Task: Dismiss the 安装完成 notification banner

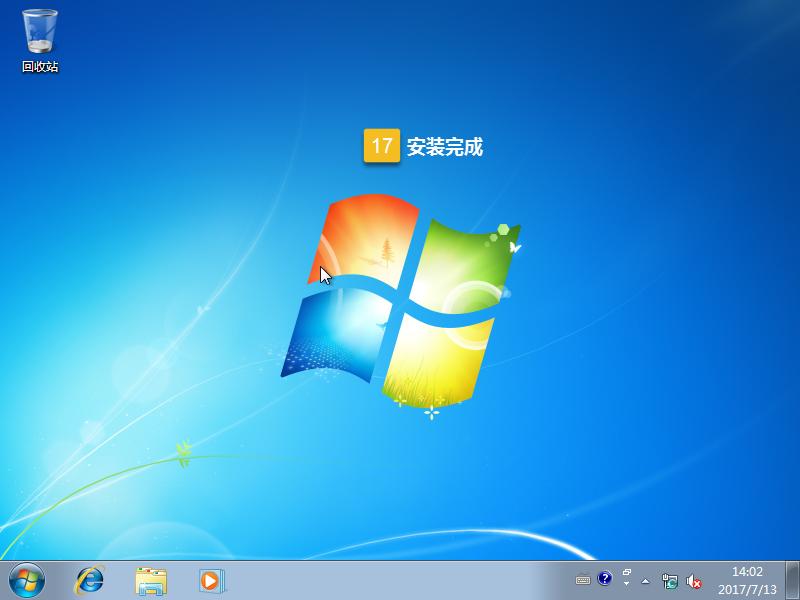Action: point(445,145)
